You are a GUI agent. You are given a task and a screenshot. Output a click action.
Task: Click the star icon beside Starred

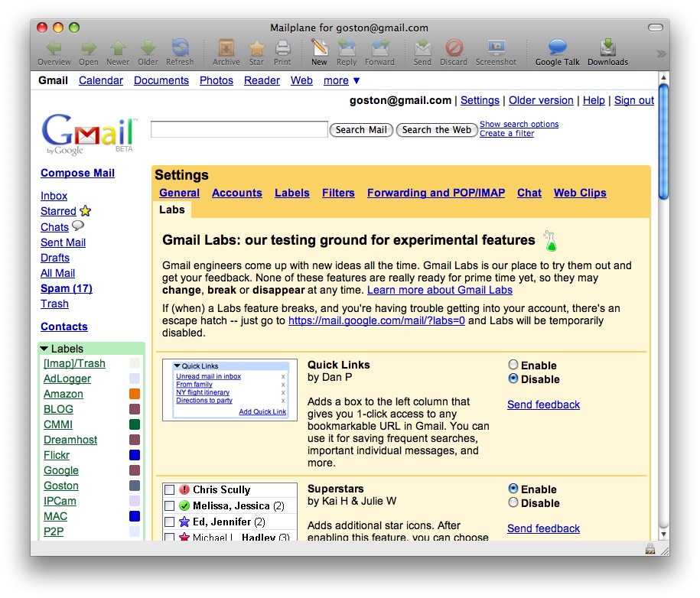coord(85,210)
